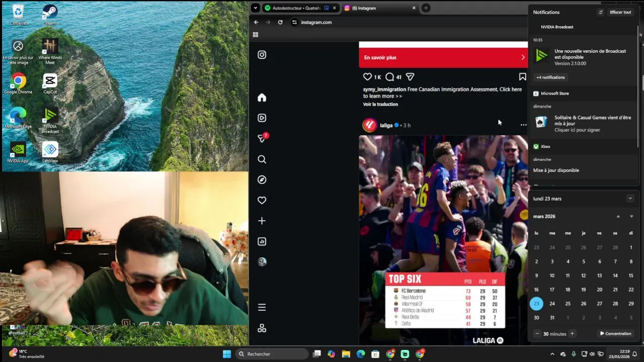The height and width of the screenshot is (362, 644).
Task: Go back in the browser
Action: [256, 22]
